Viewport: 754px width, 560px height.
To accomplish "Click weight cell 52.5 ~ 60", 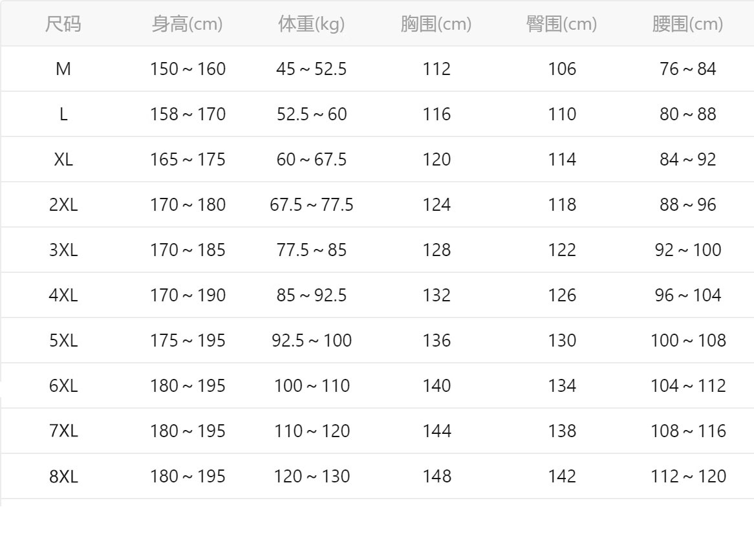I will coord(312,114).
